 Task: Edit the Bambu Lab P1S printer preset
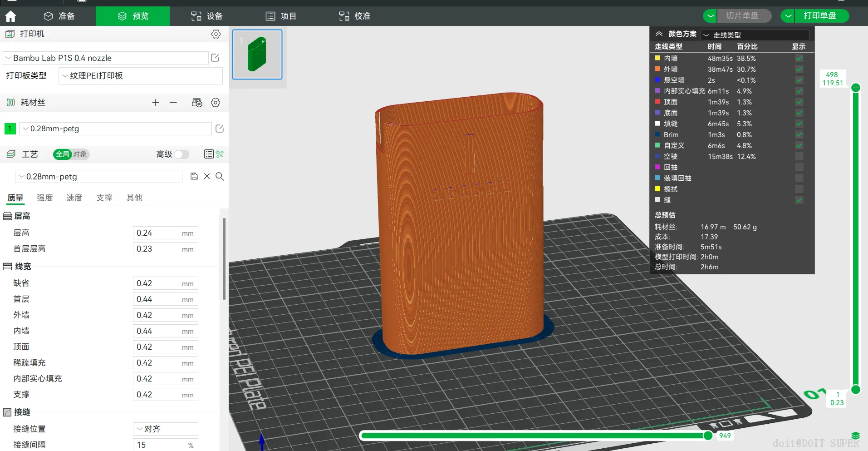coord(215,58)
